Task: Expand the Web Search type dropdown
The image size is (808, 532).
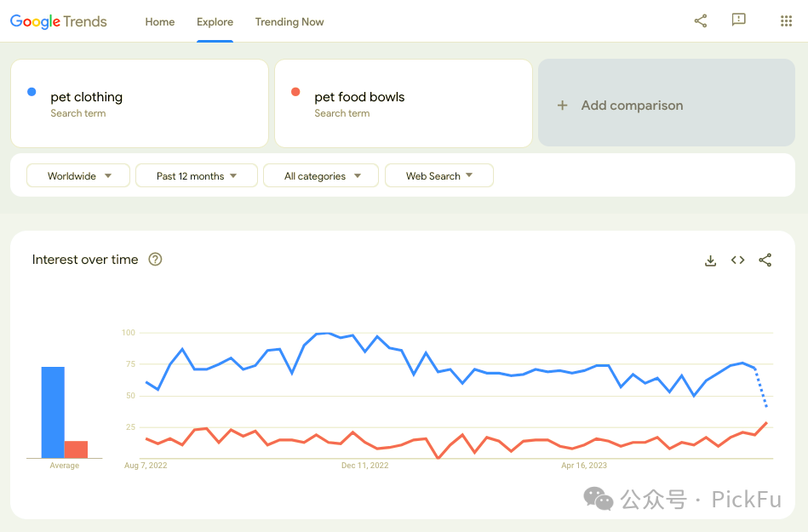Action: 438,176
